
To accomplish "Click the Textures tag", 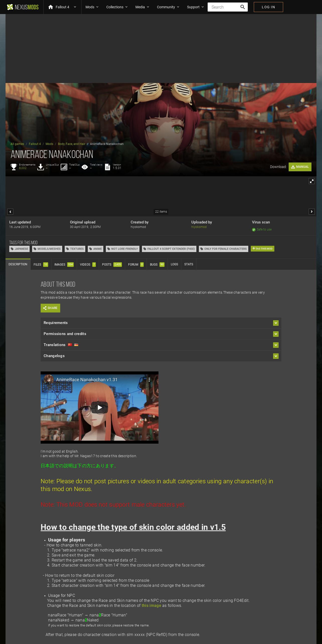I will coord(75,249).
